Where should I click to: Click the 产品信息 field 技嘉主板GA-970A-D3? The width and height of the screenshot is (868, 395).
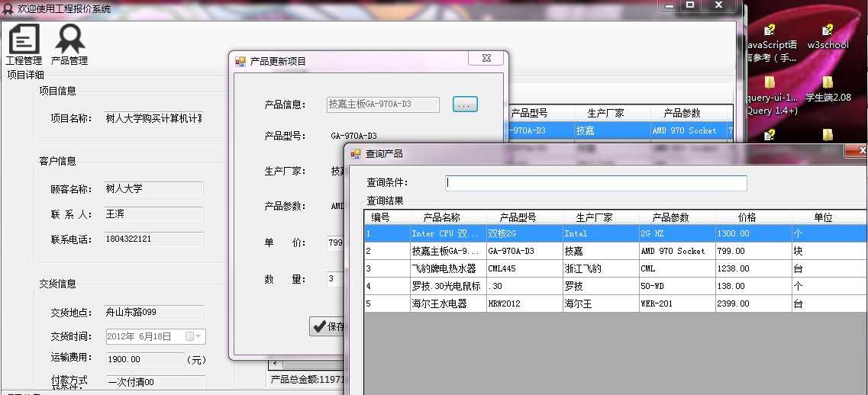pyautogui.click(x=383, y=104)
